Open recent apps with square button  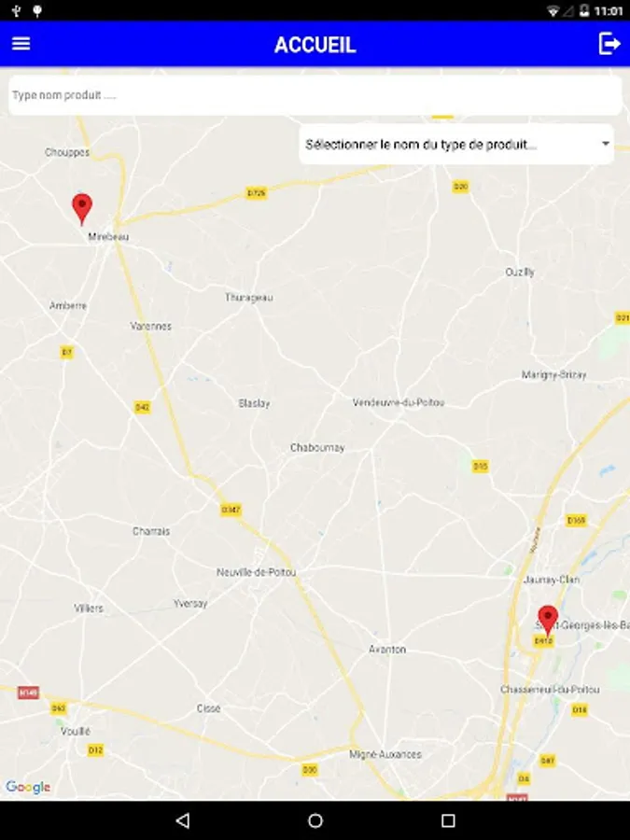click(448, 820)
